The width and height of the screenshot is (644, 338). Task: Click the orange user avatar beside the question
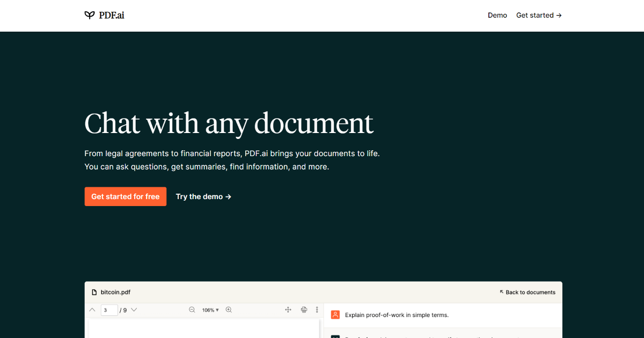coord(335,314)
